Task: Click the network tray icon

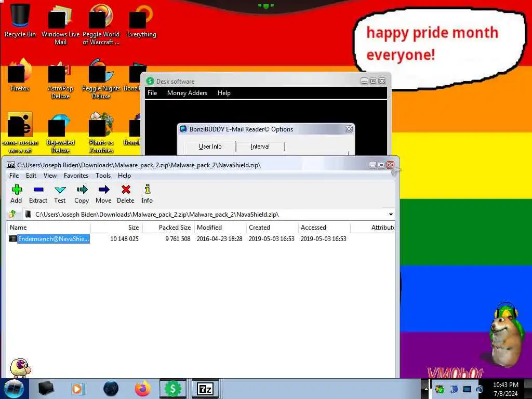Action: pyautogui.click(x=467, y=389)
